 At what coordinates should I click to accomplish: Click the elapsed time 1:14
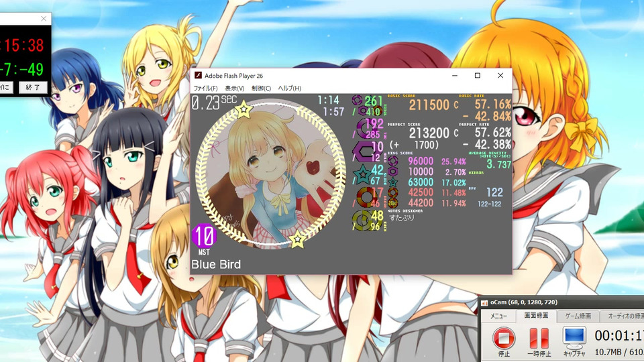click(328, 100)
